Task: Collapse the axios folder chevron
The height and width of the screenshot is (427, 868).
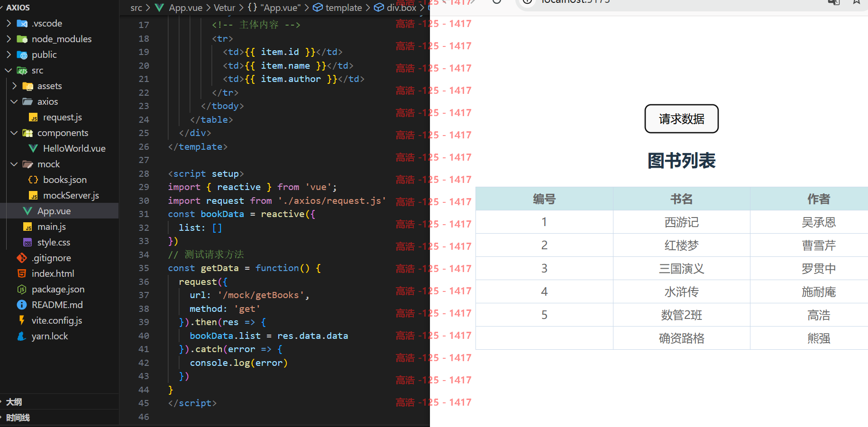Action: point(14,101)
